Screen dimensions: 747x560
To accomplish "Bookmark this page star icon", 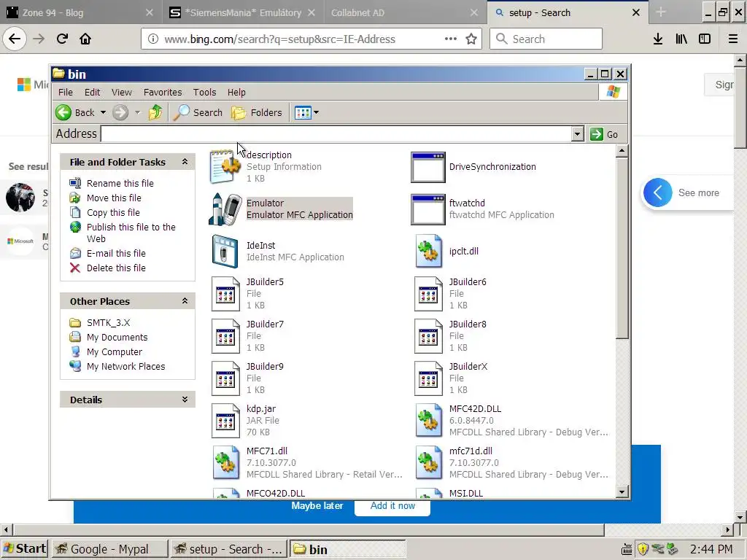I will click(x=471, y=39).
